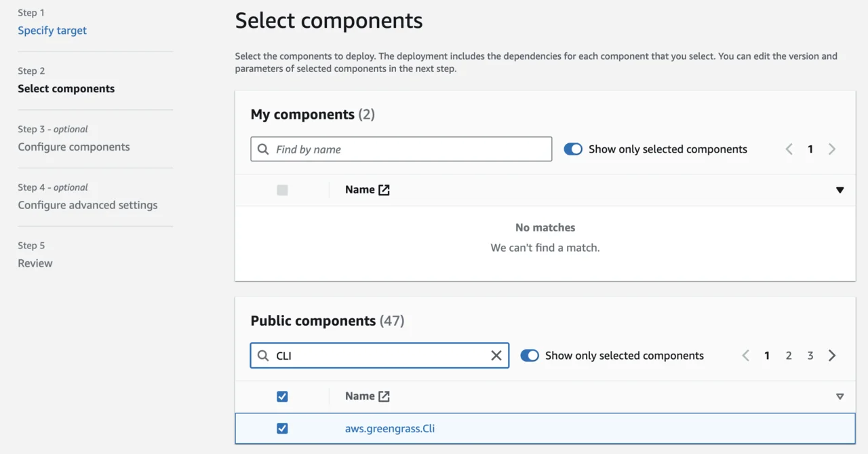Viewport: 868px width, 454px height.
Task: Click the search icon in My components
Action: point(262,149)
